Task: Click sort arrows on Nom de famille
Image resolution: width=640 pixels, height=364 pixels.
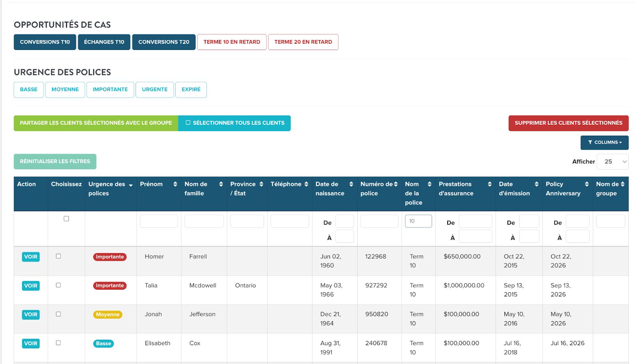Action: click(221, 184)
